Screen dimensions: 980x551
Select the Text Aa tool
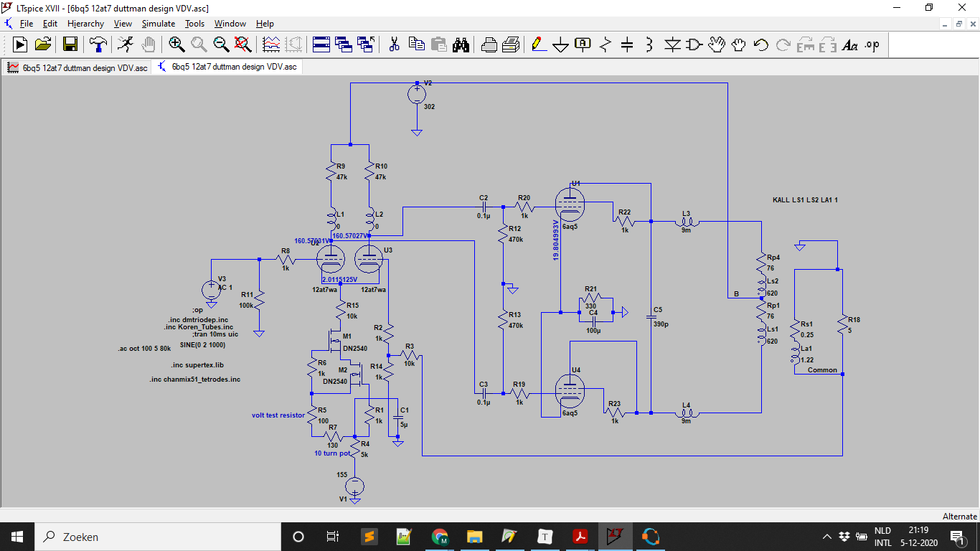point(849,44)
